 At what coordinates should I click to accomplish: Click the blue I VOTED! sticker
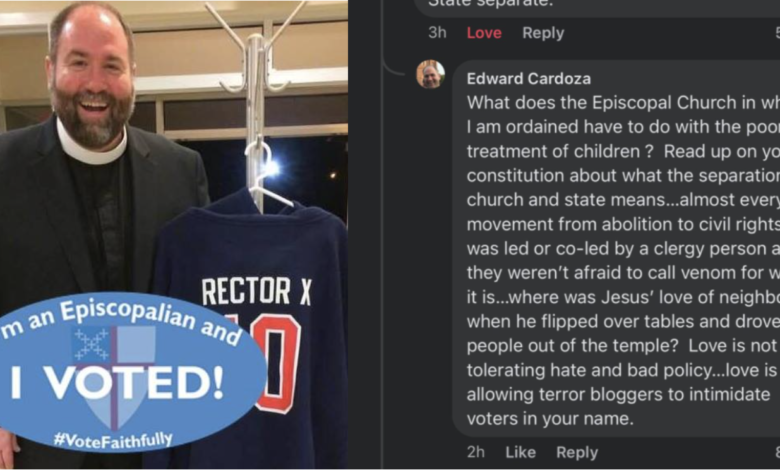tap(129, 372)
